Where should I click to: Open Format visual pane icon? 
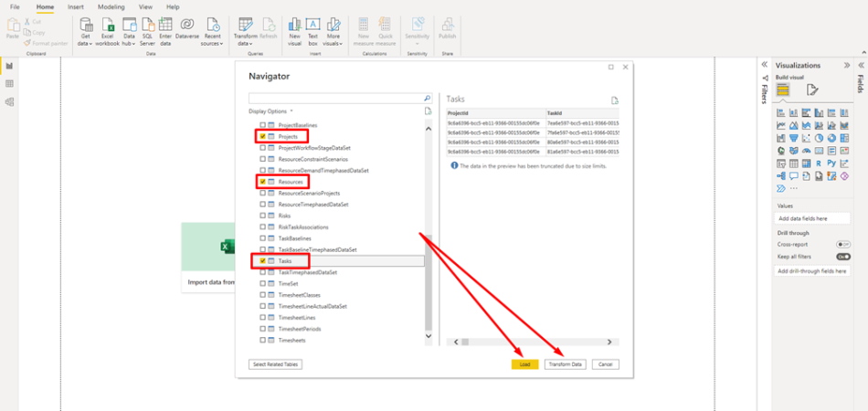tap(812, 90)
